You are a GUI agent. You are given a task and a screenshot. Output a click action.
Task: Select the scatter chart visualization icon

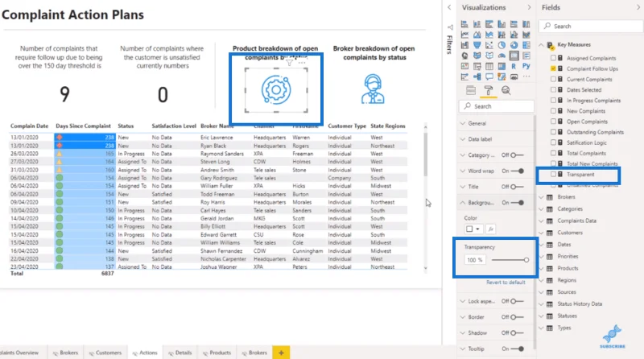tap(489, 45)
